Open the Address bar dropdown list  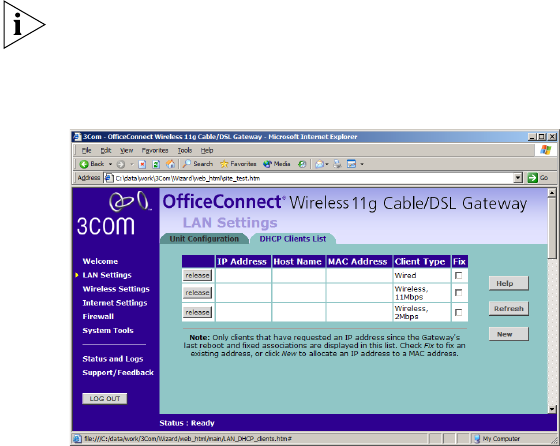(x=518, y=177)
